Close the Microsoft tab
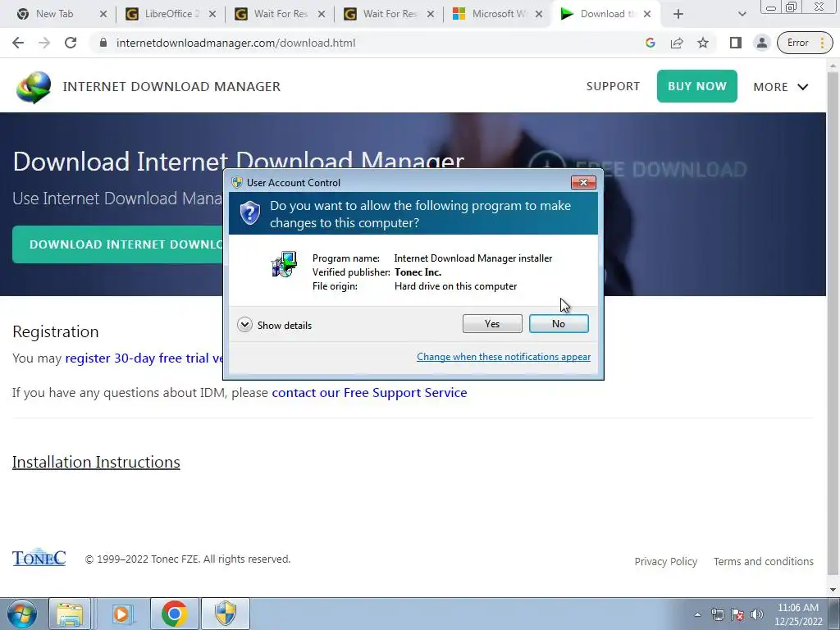The width and height of the screenshot is (840, 630). pyautogui.click(x=539, y=14)
